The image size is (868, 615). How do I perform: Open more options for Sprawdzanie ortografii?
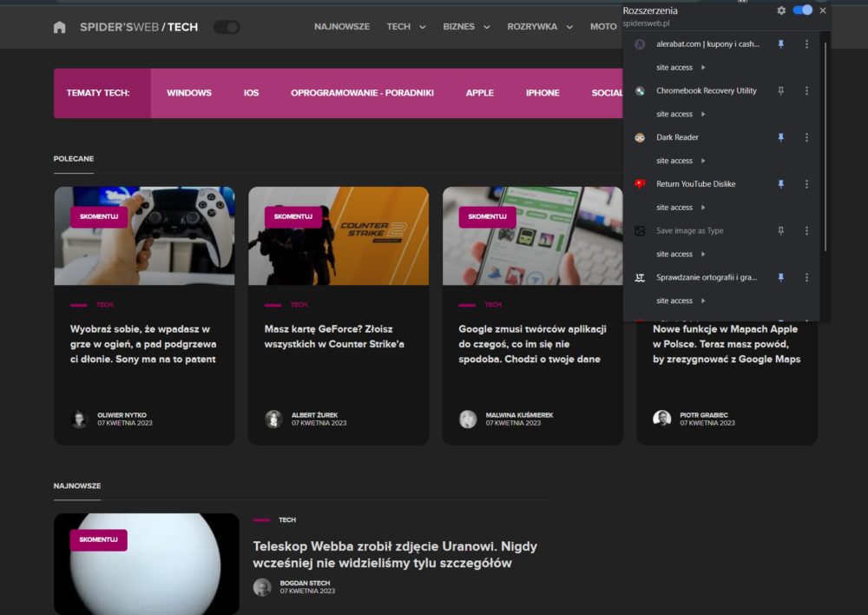(806, 277)
